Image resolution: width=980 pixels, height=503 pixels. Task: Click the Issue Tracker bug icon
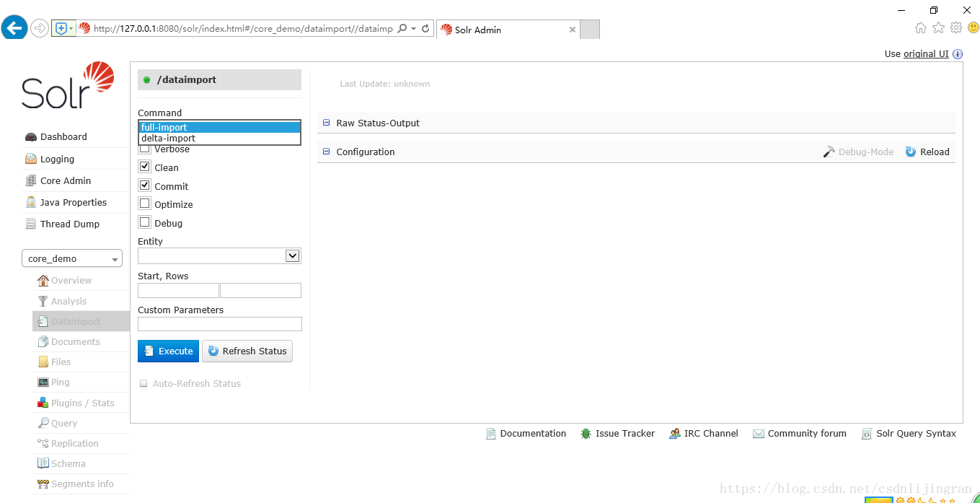coord(586,434)
